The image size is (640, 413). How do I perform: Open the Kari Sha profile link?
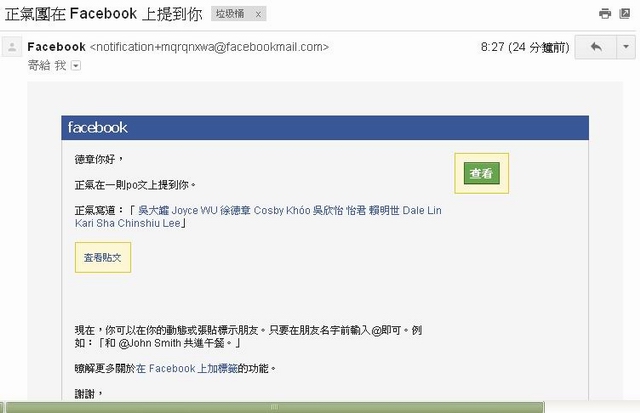95,223
